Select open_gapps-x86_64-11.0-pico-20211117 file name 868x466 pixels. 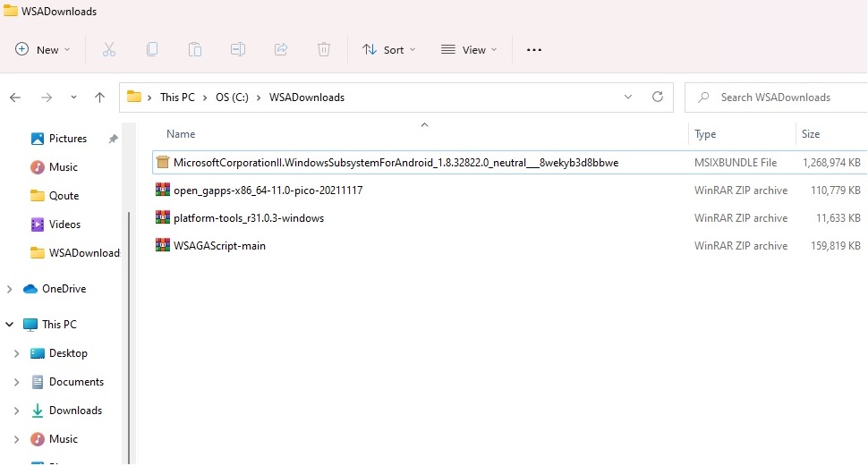pyautogui.click(x=268, y=191)
